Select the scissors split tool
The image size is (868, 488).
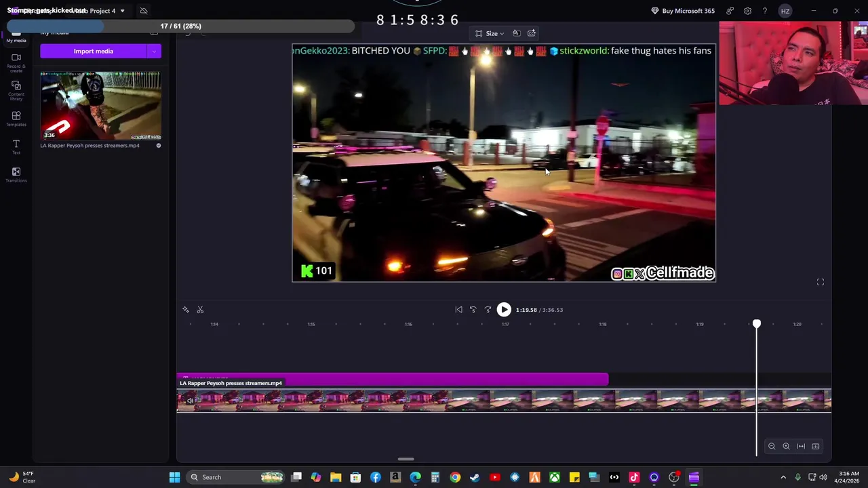pos(200,310)
